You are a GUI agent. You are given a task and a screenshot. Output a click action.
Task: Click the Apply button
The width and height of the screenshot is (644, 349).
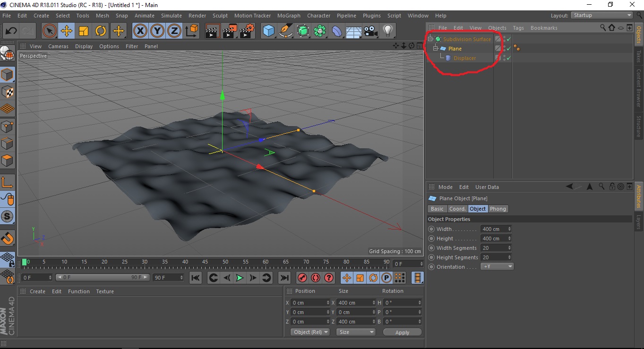coord(402,332)
